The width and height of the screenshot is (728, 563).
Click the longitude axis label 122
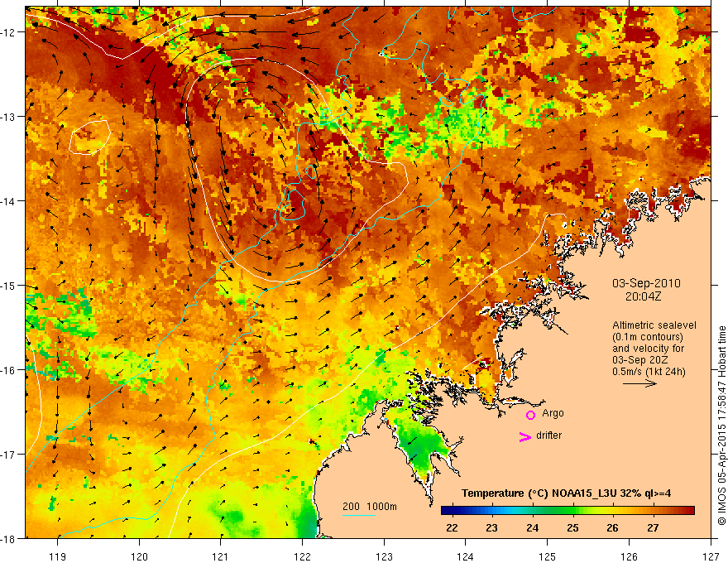click(x=302, y=556)
